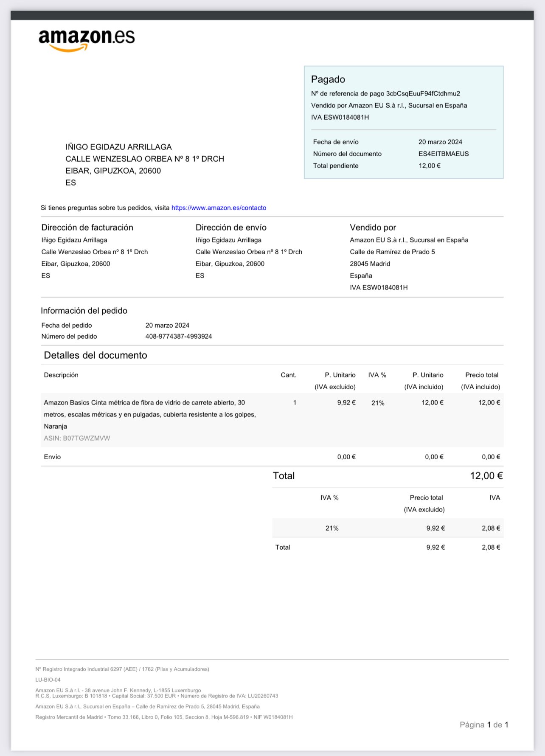This screenshot has height=756, width=545.
Task: Click the amazon.es logo
Action: (87, 40)
